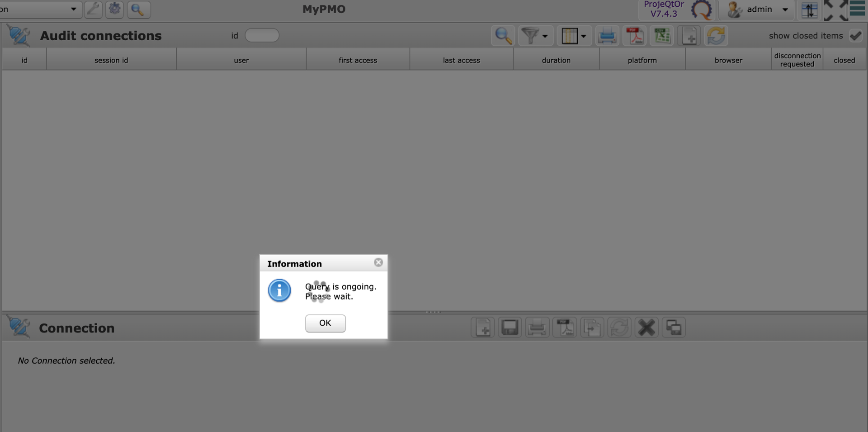This screenshot has width=868, height=432.
Task: Print the Audit connections list
Action: 607,36
